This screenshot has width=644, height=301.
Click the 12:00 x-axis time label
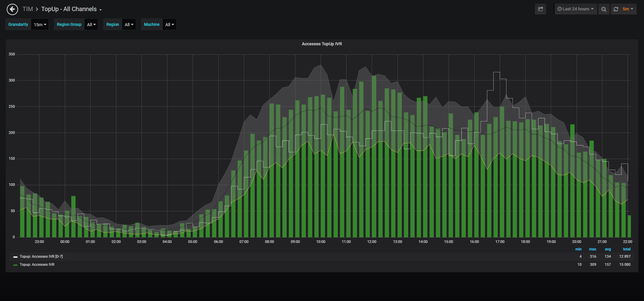372,242
